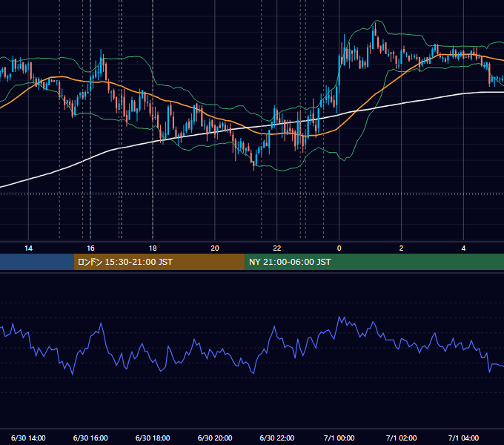This screenshot has height=445, width=504.
Task: Click the 2 hour axis label
Action: 401,248
